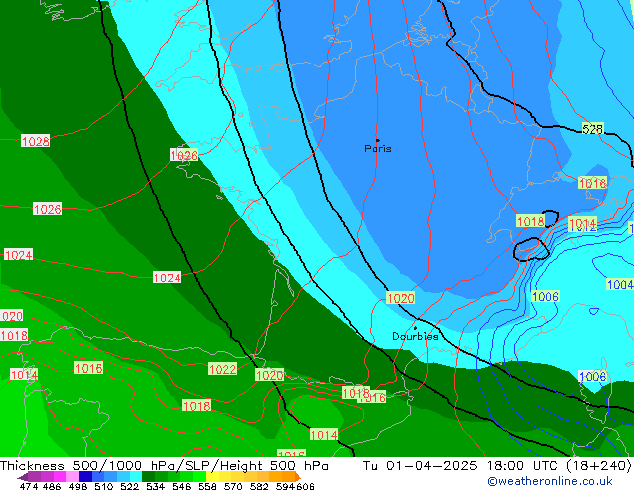Click the legend value 534
The height and width of the screenshot is (490, 634).
click(155, 486)
